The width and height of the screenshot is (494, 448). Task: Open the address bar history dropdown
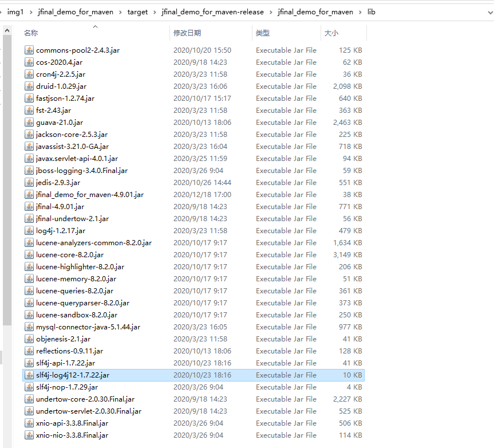490,12
